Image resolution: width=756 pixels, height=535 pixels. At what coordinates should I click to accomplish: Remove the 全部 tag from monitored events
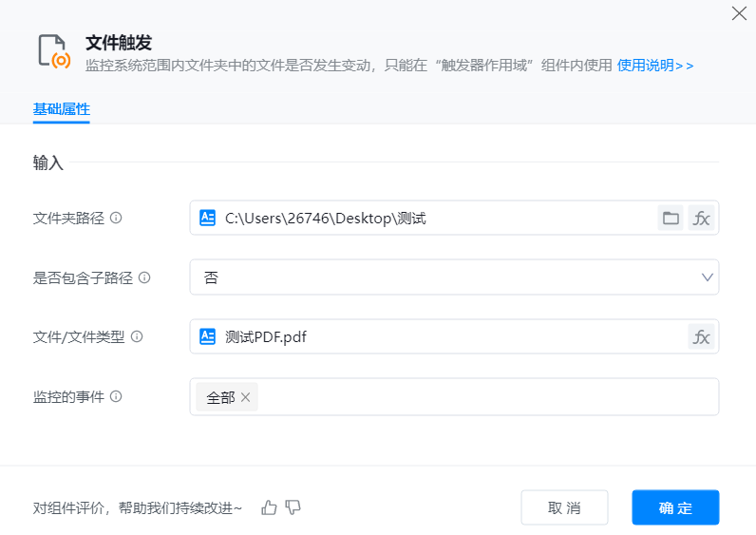[245, 397]
